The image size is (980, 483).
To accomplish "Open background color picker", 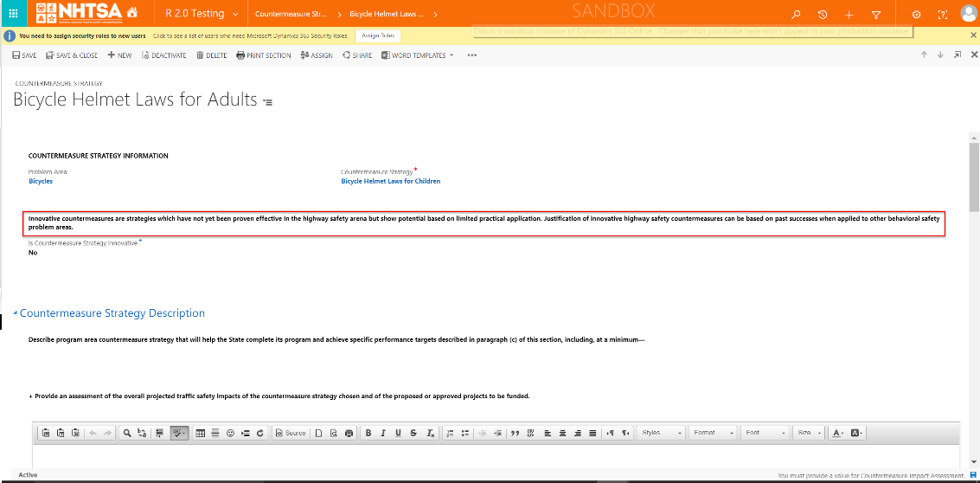I will click(x=857, y=433).
